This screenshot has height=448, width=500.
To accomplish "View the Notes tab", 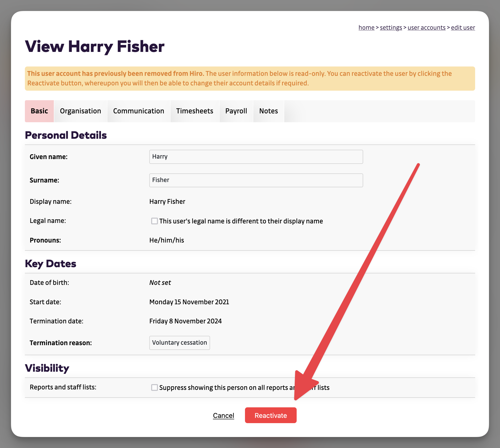I will (x=268, y=111).
